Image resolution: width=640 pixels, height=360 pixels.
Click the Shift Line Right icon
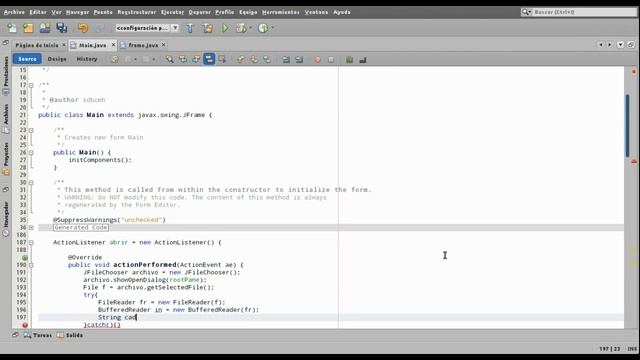tap(299, 60)
